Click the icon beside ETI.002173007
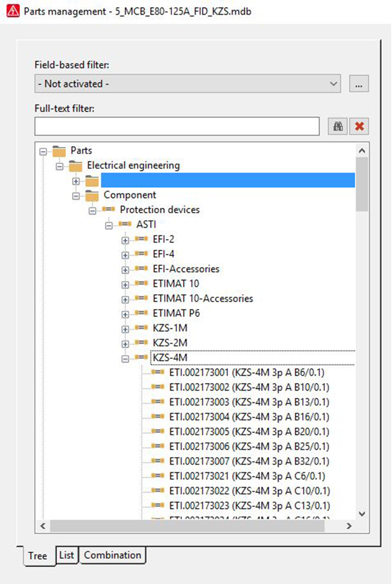 (158, 461)
